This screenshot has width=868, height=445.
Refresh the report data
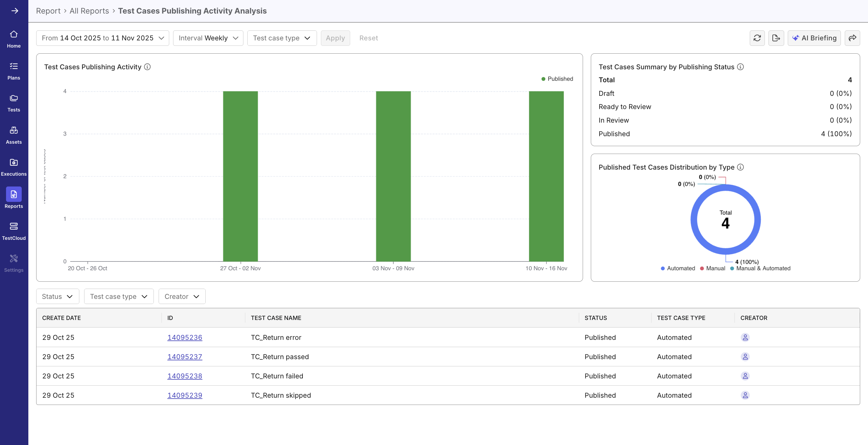(757, 38)
